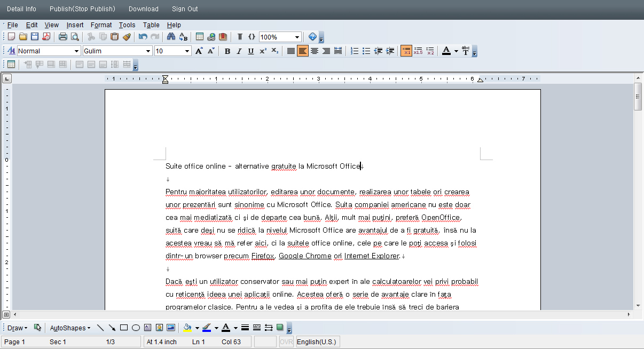Open the Table menu
Image resolution: width=644 pixels, height=349 pixels.
click(x=151, y=25)
